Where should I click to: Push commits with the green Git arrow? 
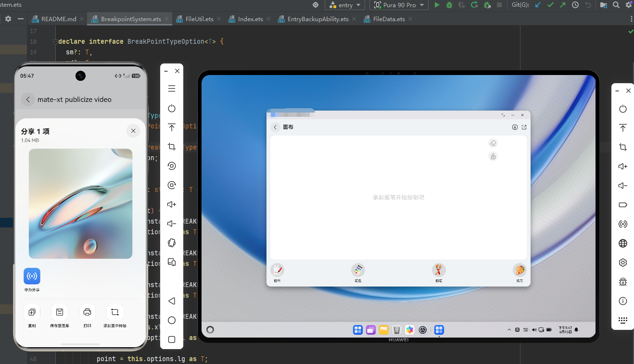point(563,5)
